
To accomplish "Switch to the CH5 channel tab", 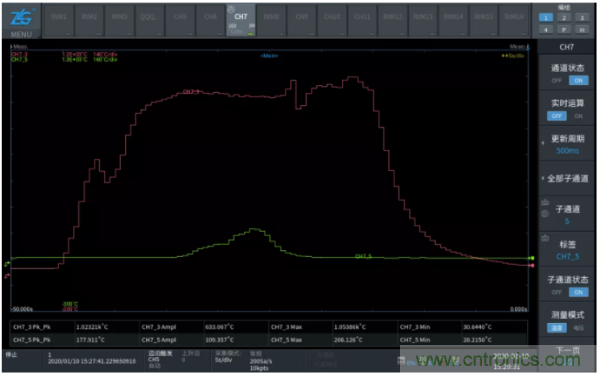I will tap(180, 21).
